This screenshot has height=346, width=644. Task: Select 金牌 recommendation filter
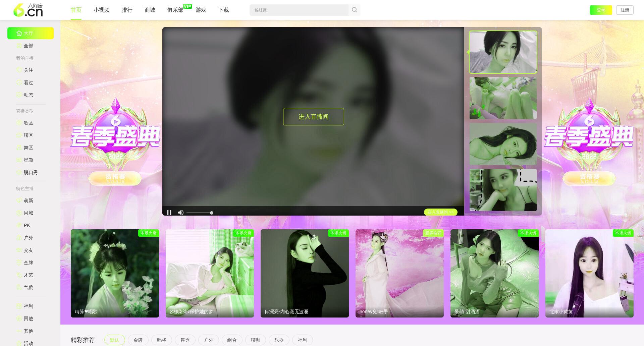[138, 340]
